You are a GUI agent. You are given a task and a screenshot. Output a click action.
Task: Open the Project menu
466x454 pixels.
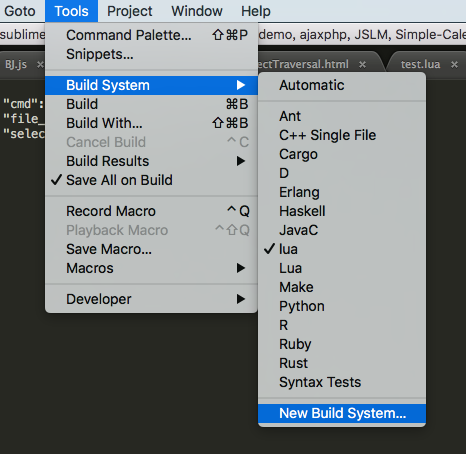click(130, 11)
